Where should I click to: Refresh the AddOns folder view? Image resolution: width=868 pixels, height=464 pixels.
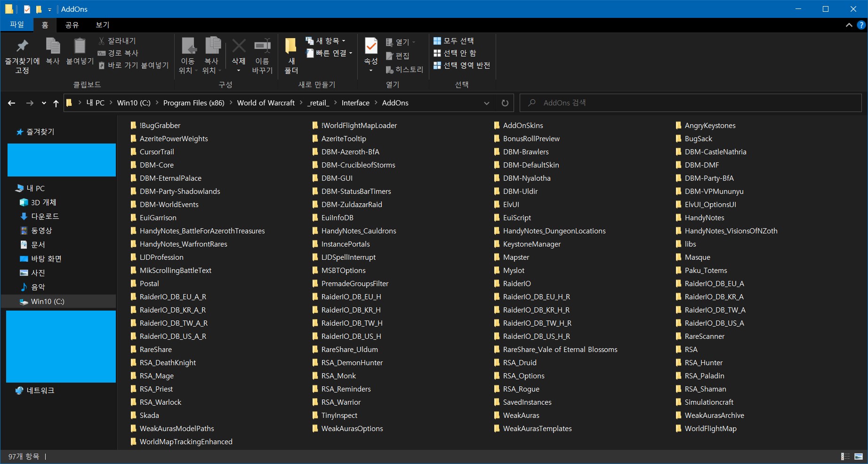click(x=505, y=103)
